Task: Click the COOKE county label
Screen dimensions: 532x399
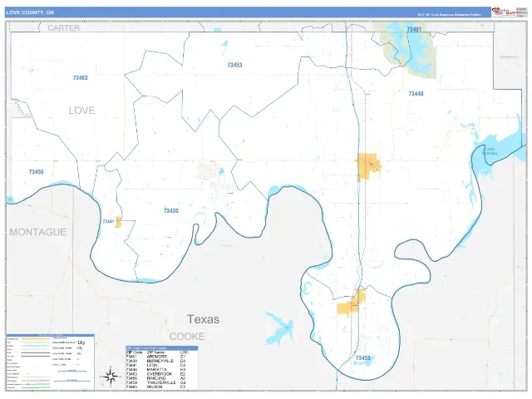Action: pyautogui.click(x=187, y=337)
